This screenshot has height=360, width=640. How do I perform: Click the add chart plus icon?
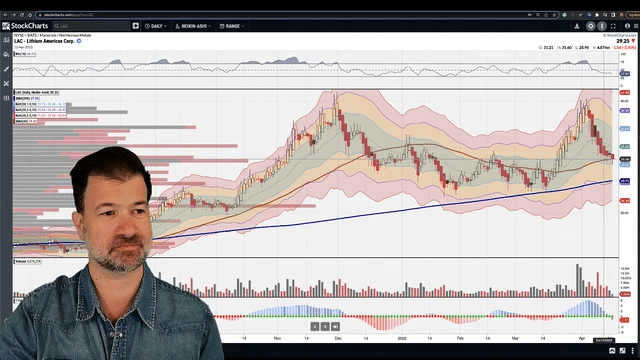pos(136,26)
